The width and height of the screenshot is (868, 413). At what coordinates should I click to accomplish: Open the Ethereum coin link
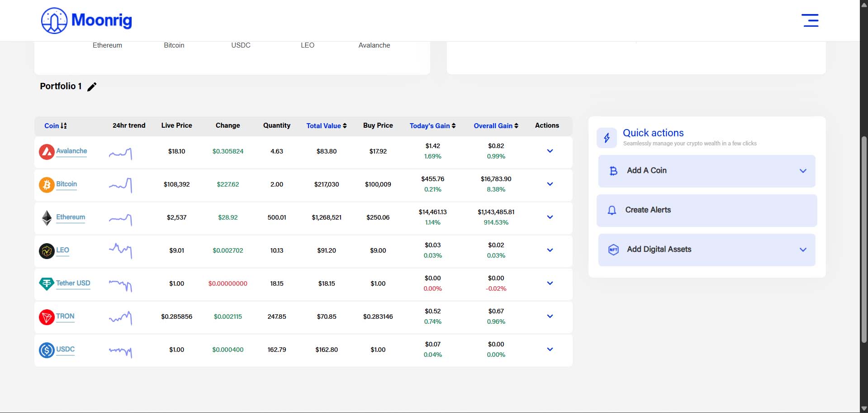[x=71, y=217]
